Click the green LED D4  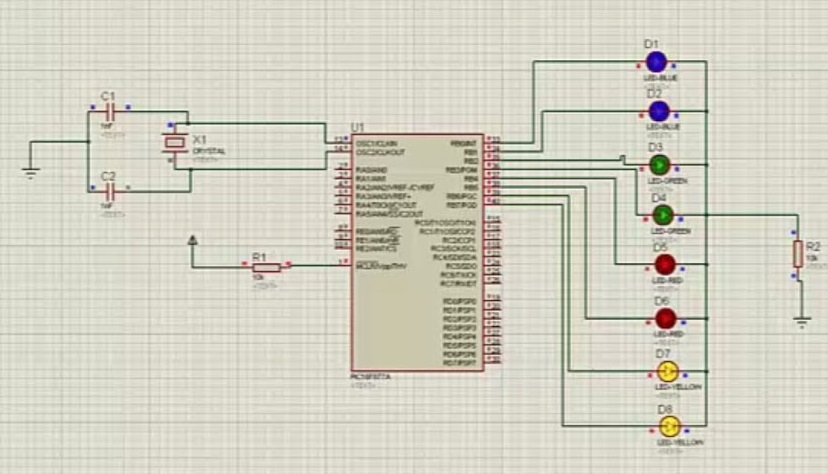(663, 215)
